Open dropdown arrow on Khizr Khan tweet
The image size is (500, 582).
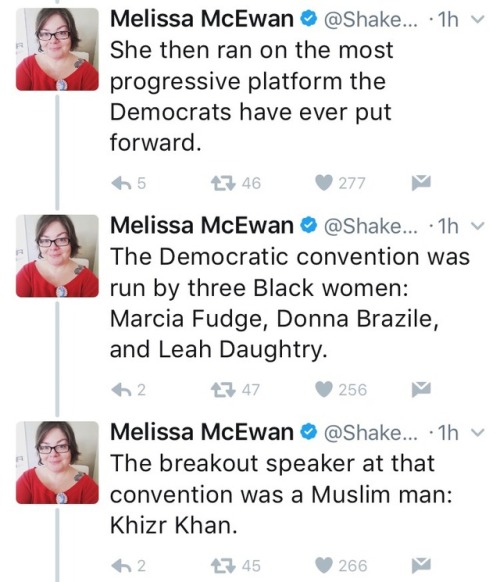479,432
